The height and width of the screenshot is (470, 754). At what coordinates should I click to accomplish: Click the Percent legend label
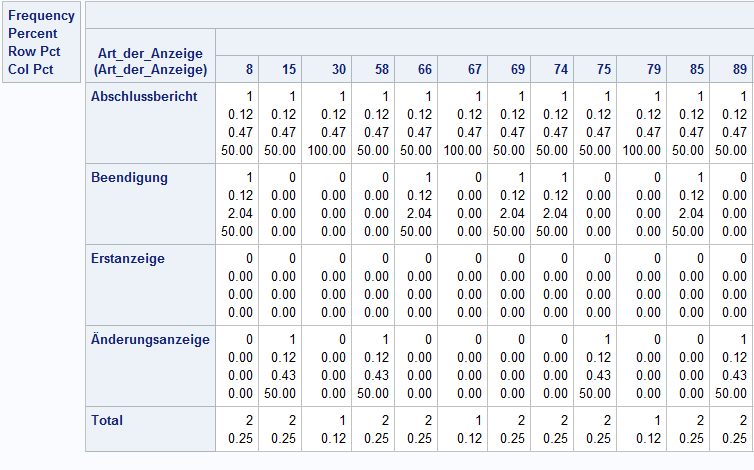coord(33,34)
